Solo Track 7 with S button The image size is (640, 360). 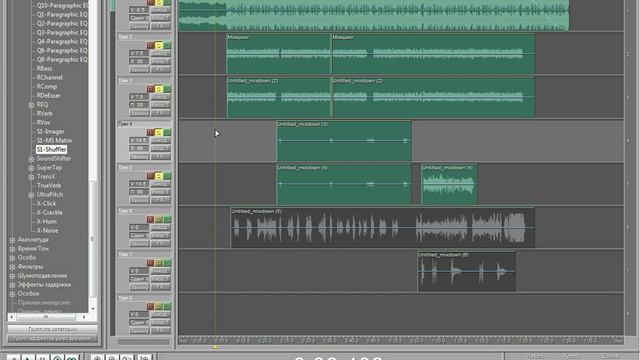pyautogui.click(x=159, y=263)
